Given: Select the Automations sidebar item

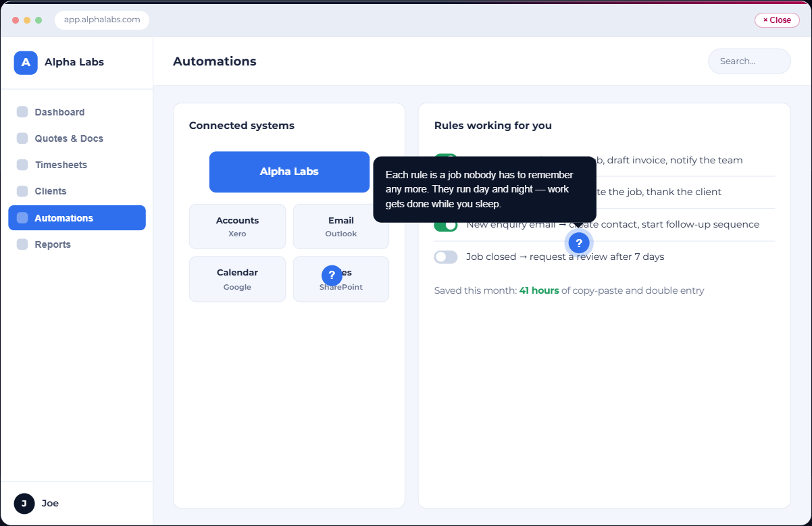Looking at the screenshot, I should pyautogui.click(x=77, y=217).
